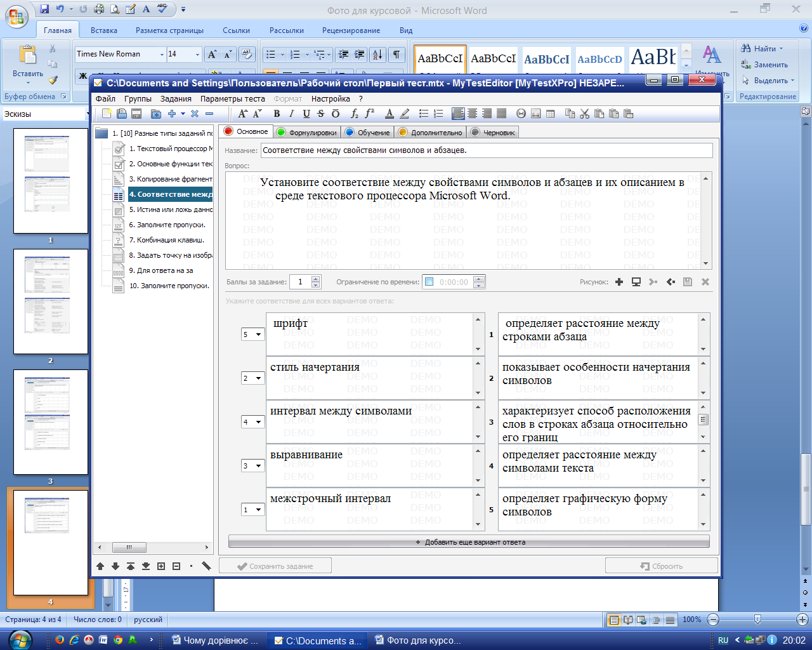812x650 pixels.
Task: Click the task name input field
Action: pyautogui.click(x=487, y=150)
